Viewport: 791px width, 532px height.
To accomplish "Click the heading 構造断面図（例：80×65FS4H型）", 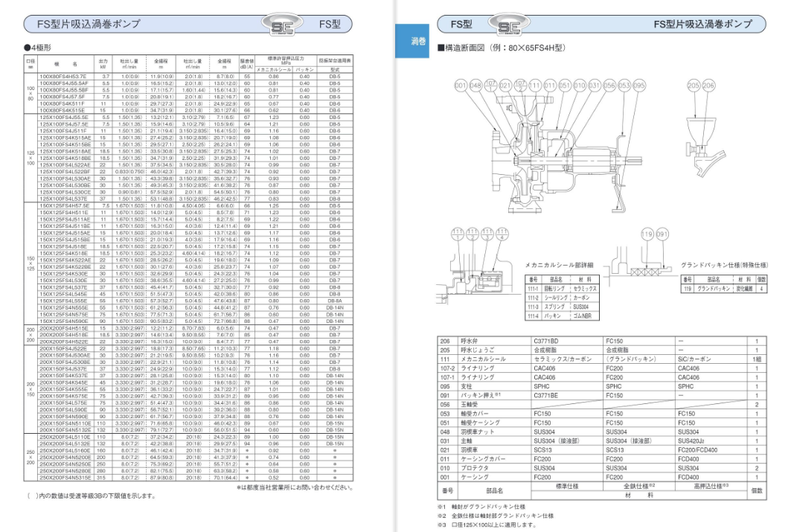I will [x=501, y=48].
